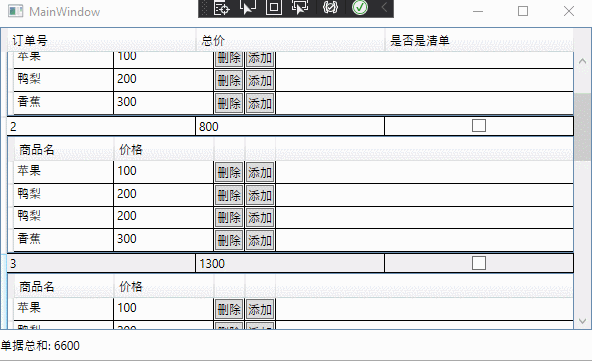Click 价格 header under order 3
The width and height of the screenshot is (592, 361).
(x=163, y=287)
